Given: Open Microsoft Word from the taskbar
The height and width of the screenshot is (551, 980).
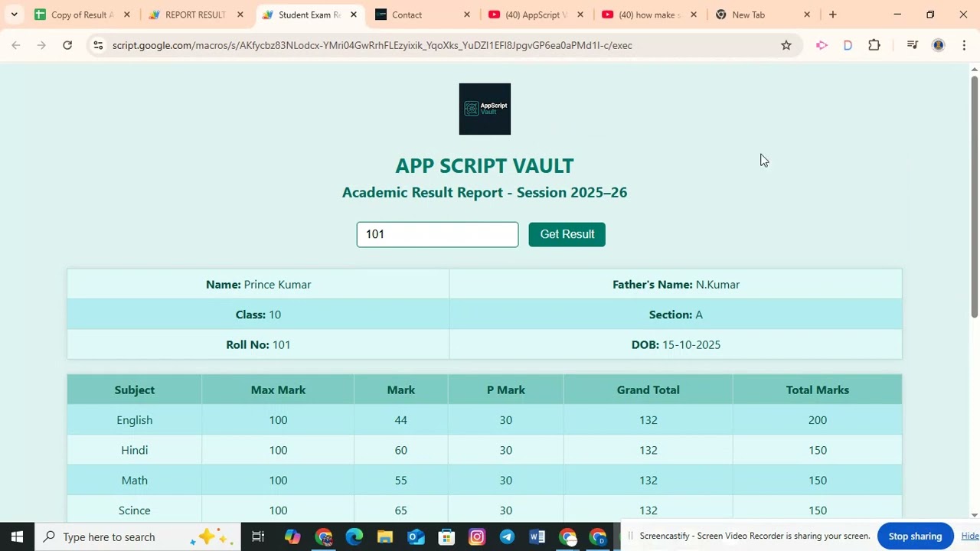Looking at the screenshot, I should [x=537, y=536].
